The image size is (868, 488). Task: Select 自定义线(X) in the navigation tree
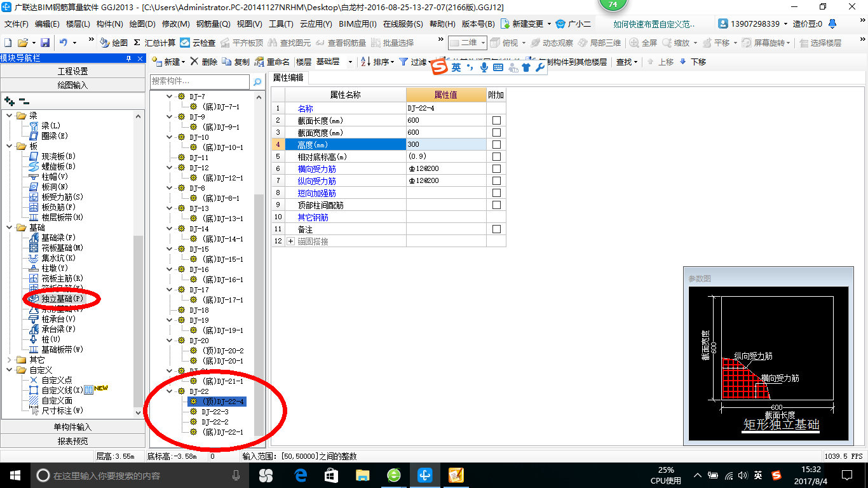click(x=62, y=390)
